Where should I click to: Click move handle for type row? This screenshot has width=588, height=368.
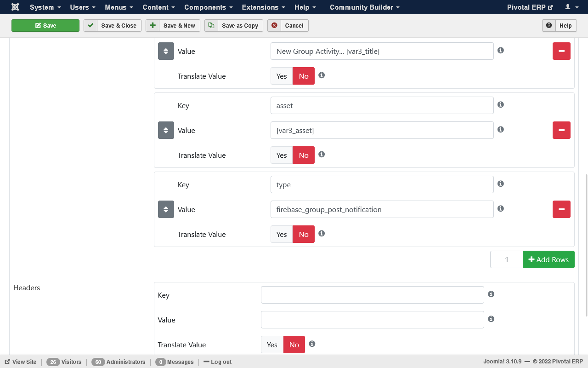tap(166, 209)
